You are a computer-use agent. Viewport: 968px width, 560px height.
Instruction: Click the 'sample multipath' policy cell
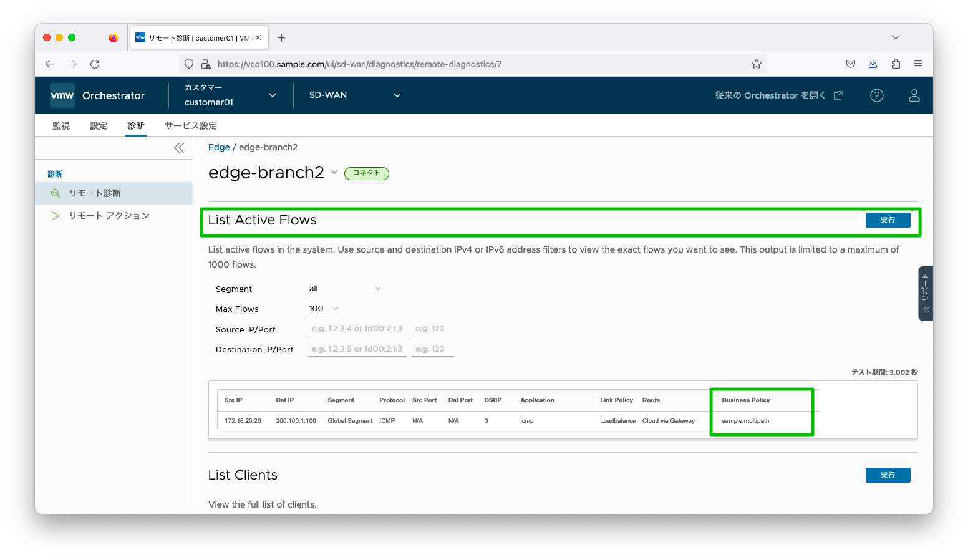coord(746,421)
